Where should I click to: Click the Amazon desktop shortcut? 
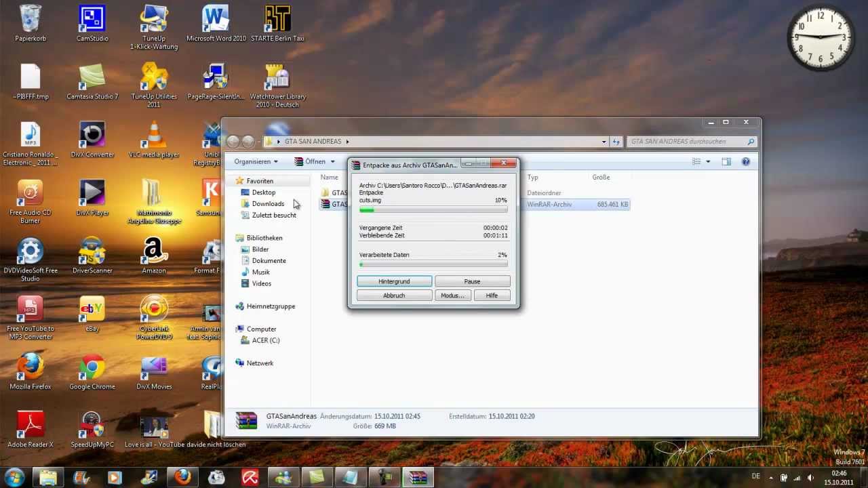154,256
